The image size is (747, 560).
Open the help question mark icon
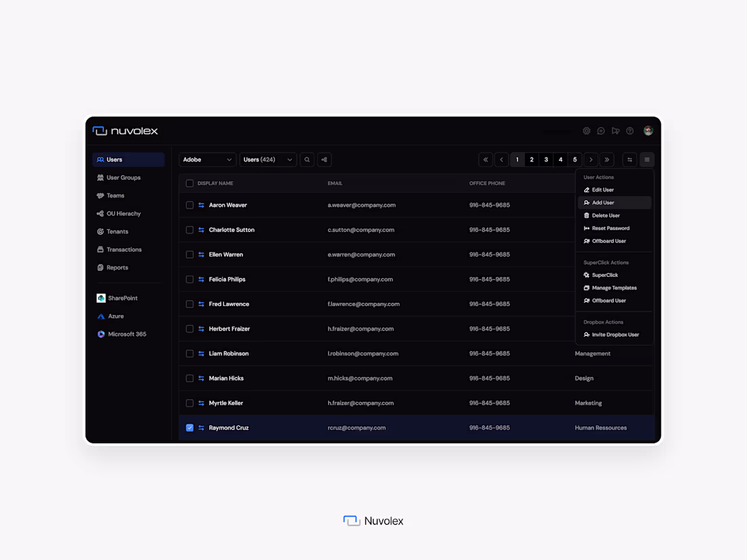coord(630,130)
